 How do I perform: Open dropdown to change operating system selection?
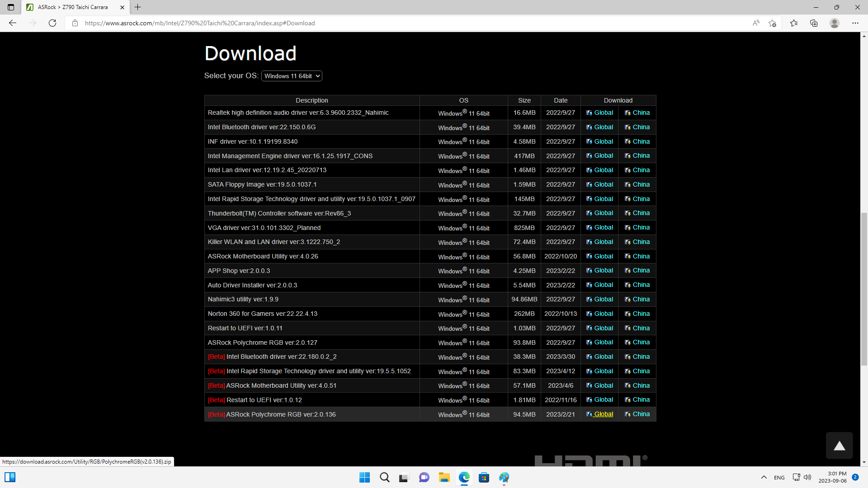[x=292, y=75]
